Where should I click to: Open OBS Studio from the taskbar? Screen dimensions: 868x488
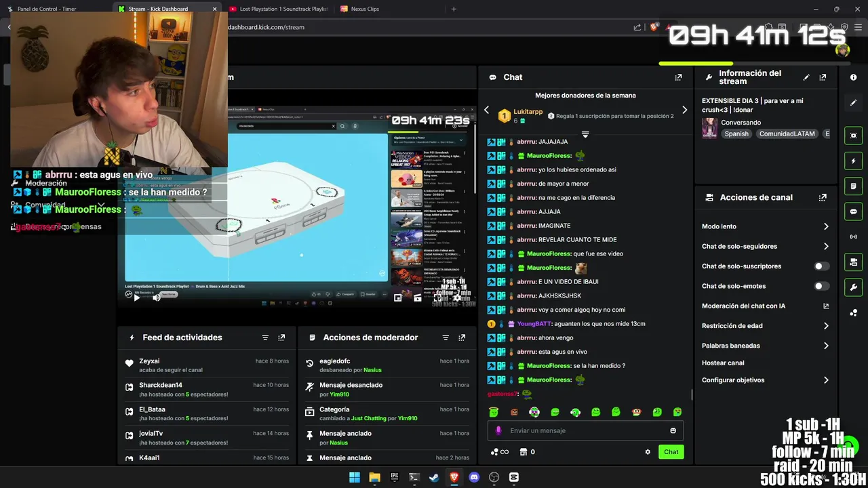tap(494, 477)
